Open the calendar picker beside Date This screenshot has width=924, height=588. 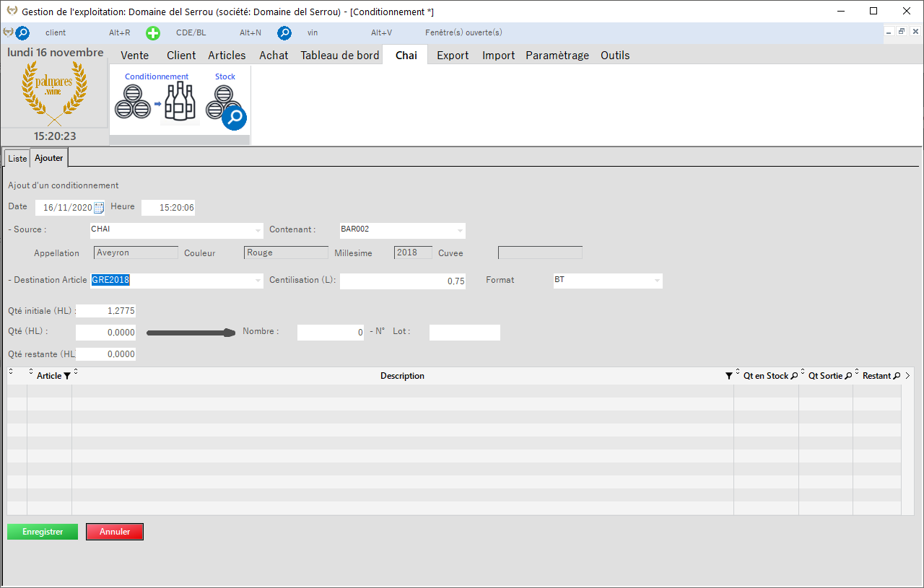(99, 208)
